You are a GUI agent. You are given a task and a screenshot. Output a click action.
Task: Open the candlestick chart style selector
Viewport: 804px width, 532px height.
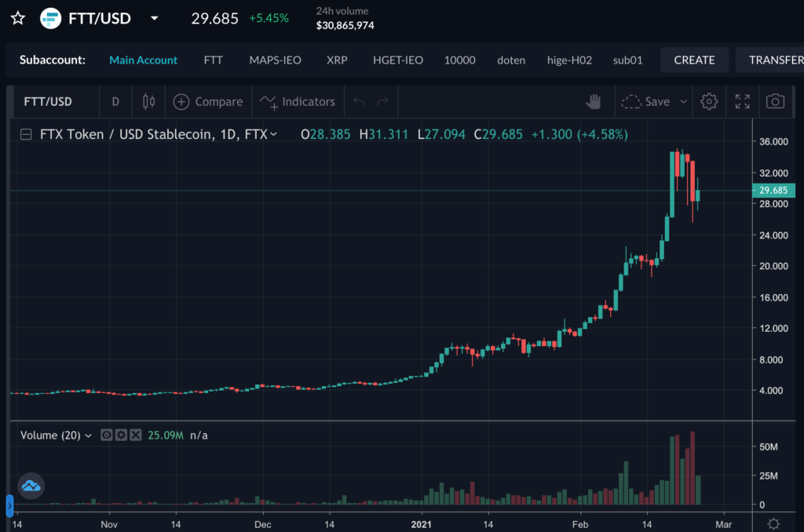coord(148,101)
